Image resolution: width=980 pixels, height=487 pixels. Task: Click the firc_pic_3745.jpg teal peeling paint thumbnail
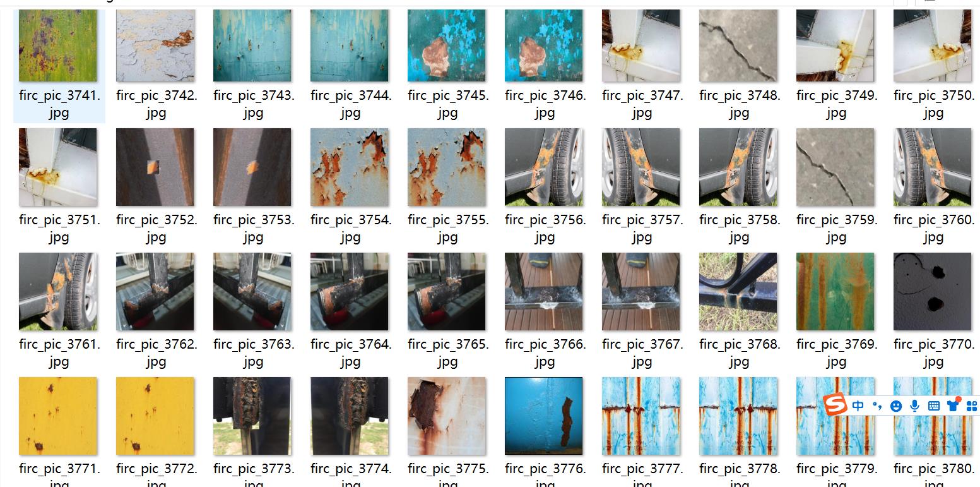447,45
